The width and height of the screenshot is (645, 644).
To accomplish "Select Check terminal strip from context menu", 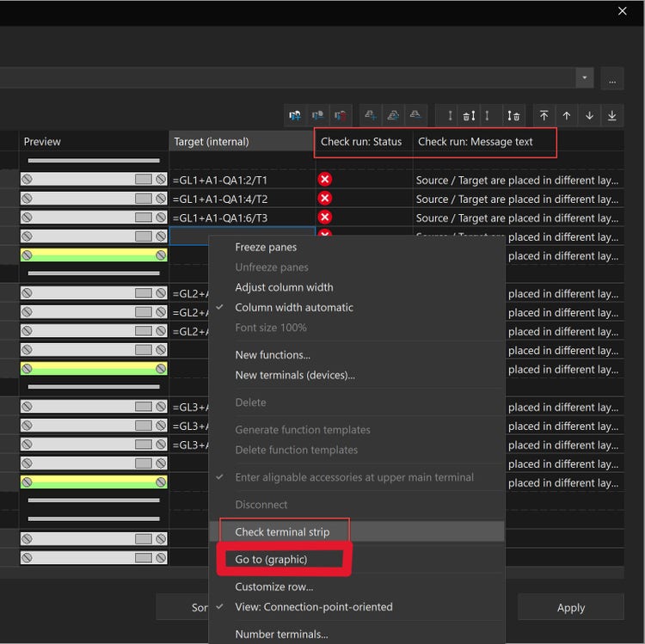I will 282,531.
